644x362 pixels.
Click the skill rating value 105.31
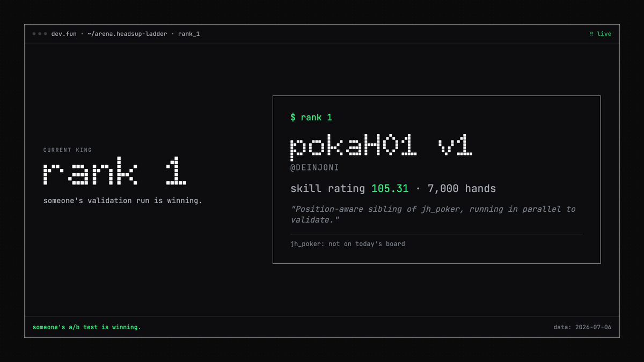point(390,189)
